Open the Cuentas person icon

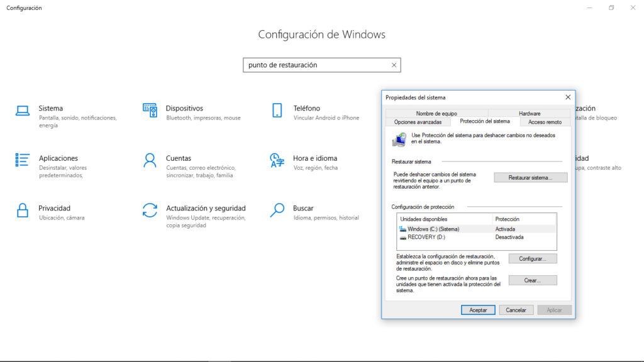click(150, 160)
